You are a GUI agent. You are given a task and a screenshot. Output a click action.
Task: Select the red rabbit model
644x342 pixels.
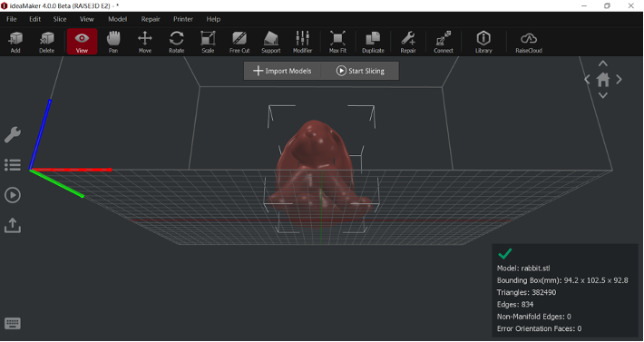(x=318, y=172)
